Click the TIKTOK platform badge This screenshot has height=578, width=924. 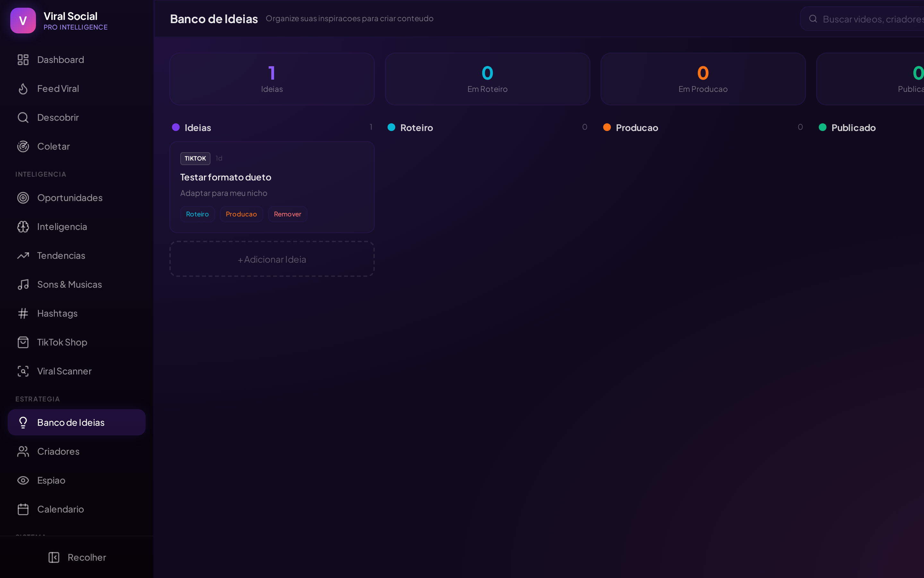(x=195, y=158)
